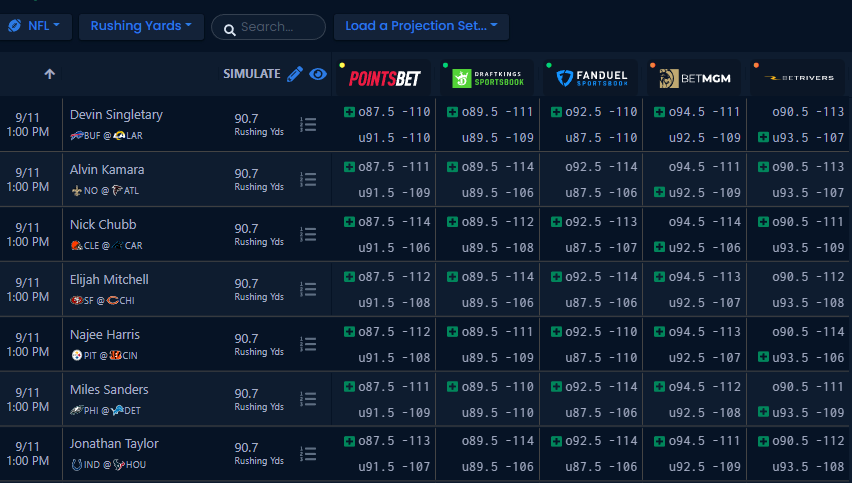The height and width of the screenshot is (483, 852).
Task: Add Singletary PointsBet over 87.5 bet
Action: 349,112
